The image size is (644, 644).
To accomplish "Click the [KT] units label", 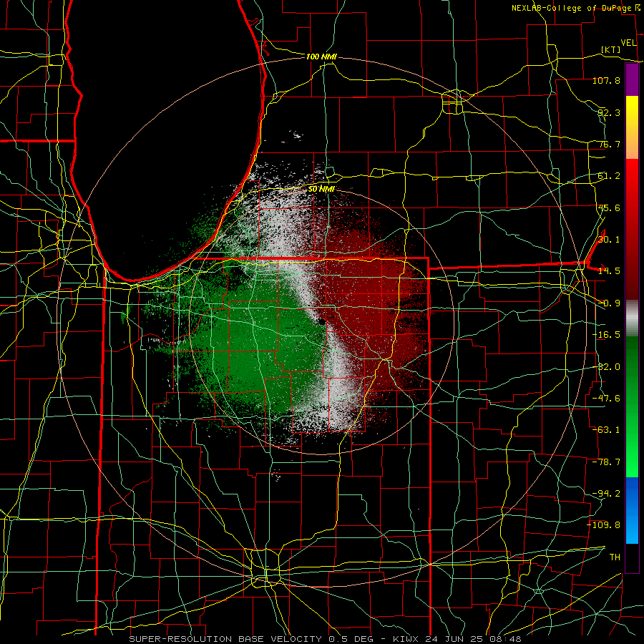I will pyautogui.click(x=611, y=49).
